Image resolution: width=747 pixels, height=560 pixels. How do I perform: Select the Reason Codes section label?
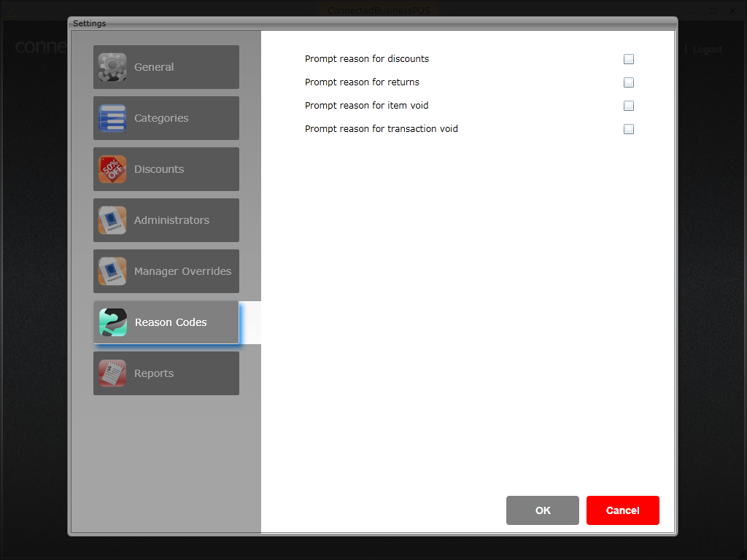[171, 322]
